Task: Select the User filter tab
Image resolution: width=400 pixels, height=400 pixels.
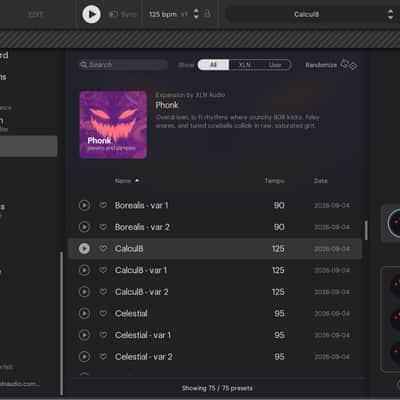Action: click(275, 65)
